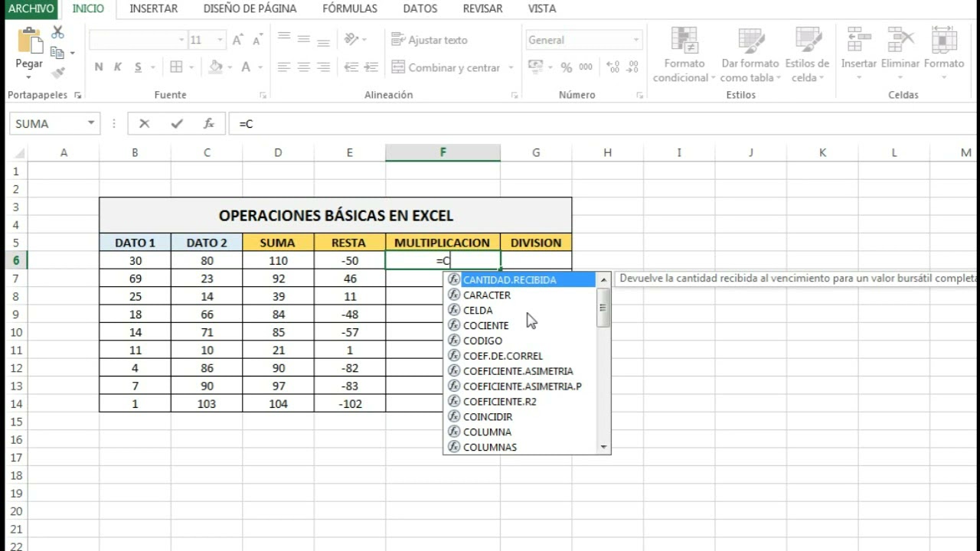Click the Insertar cells button

[859, 54]
